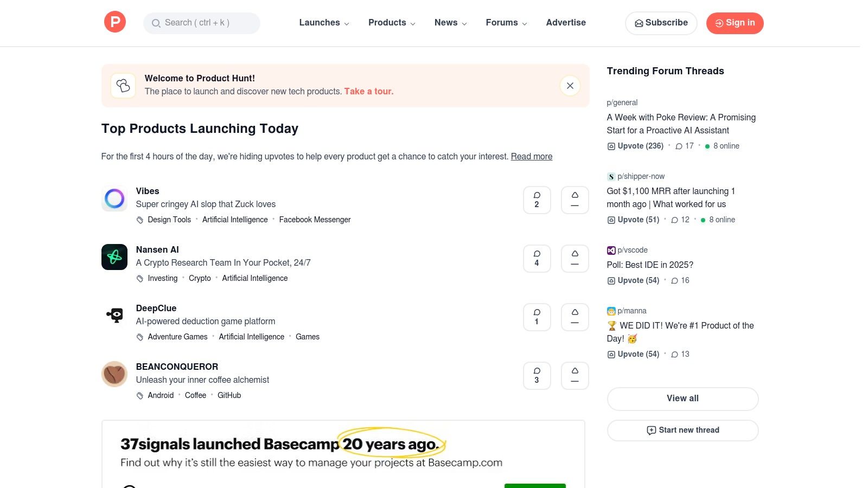This screenshot has height=488, width=868.
Task: Select the Facebook Messenger tag
Action: pyautogui.click(x=315, y=220)
